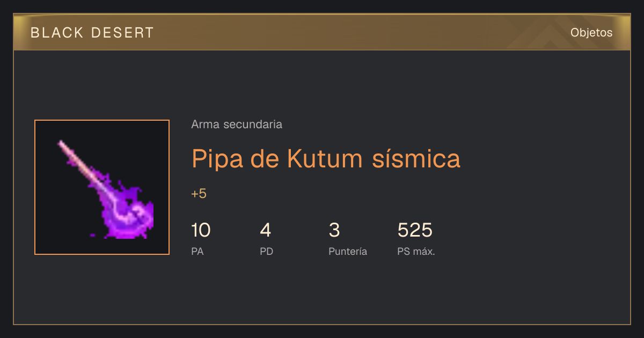Select the PD value 4

pos(265,230)
